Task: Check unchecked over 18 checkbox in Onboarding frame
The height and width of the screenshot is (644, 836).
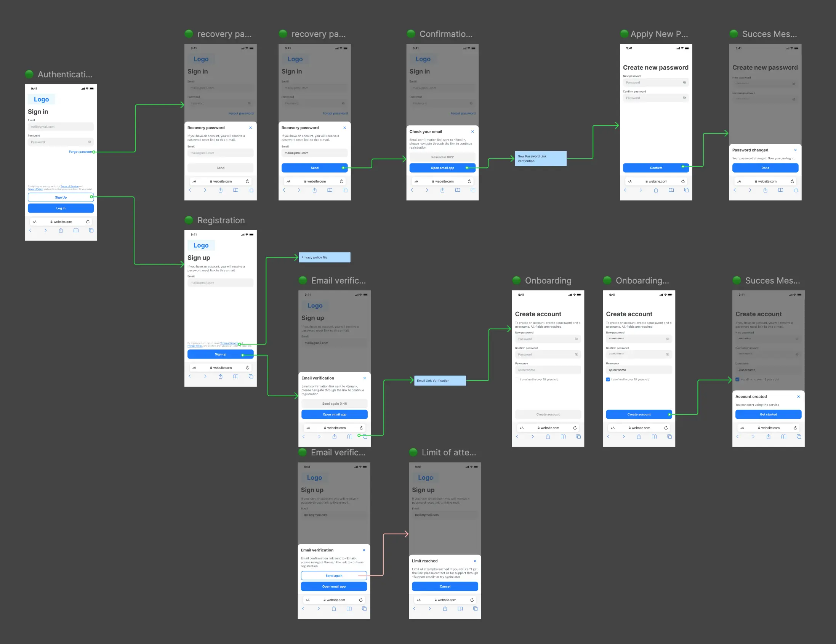Action: (x=517, y=380)
